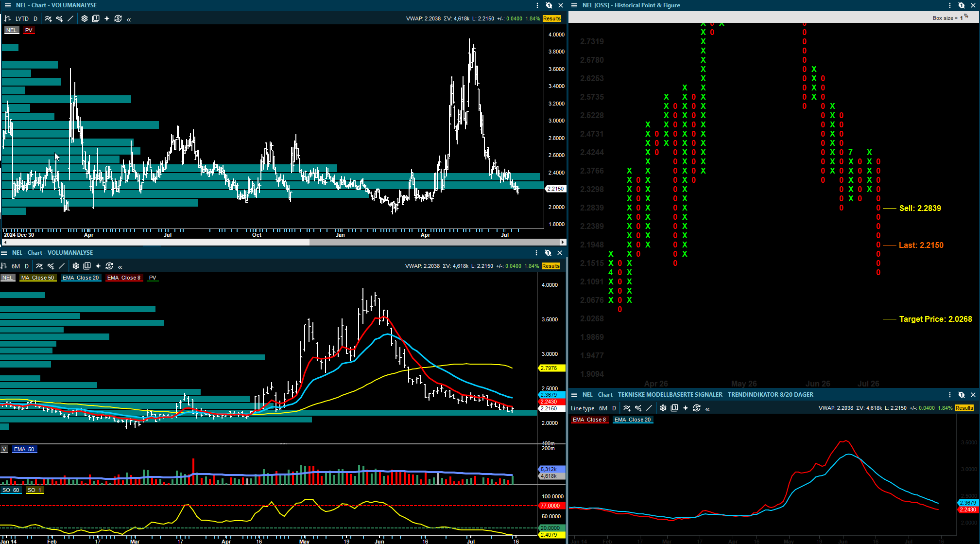
Task: Click top chart horizontal time scrollbar thumb
Action: point(434,242)
